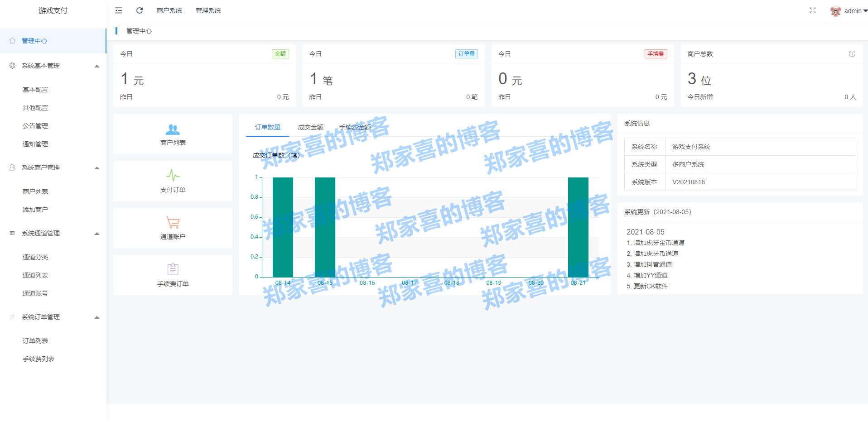Open 公告管理 in the sidebar
868x421 pixels.
tap(35, 126)
